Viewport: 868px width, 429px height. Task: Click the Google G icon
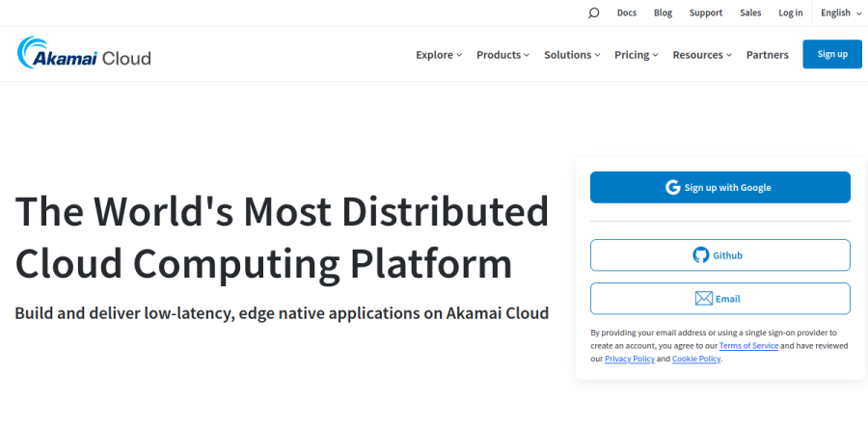tap(672, 187)
